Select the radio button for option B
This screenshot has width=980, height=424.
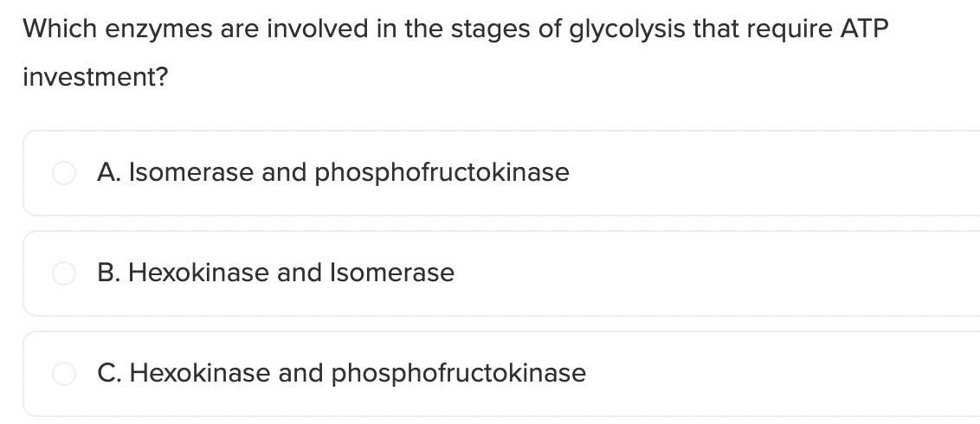click(64, 273)
